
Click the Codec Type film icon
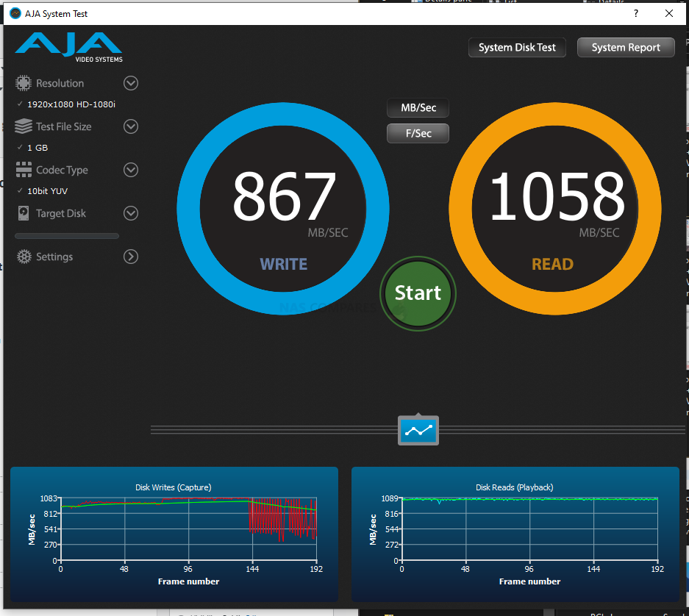point(24,170)
